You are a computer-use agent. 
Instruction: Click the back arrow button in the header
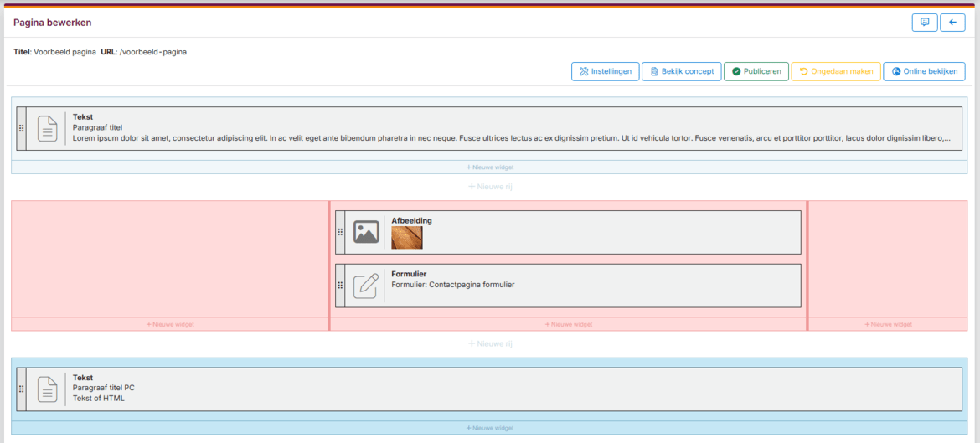(x=952, y=23)
